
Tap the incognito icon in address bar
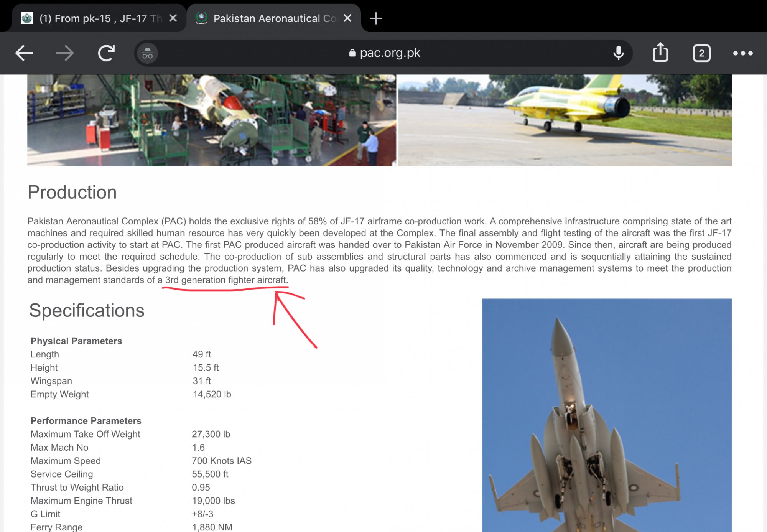[148, 53]
